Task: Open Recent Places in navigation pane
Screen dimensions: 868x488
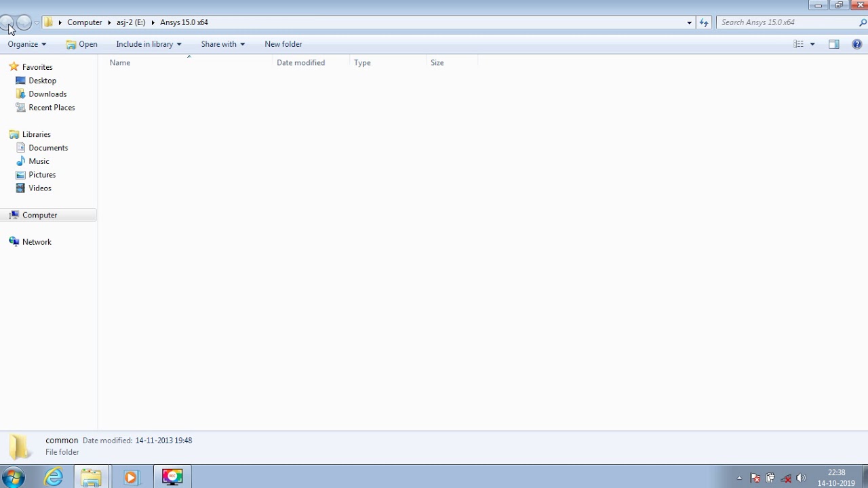Action: [x=52, y=108]
